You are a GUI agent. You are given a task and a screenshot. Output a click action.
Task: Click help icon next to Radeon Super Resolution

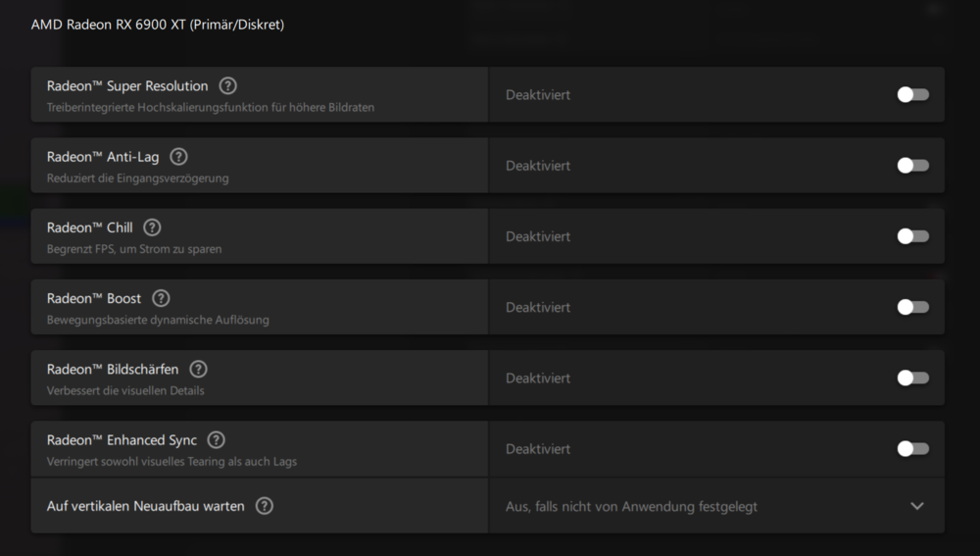pos(228,86)
